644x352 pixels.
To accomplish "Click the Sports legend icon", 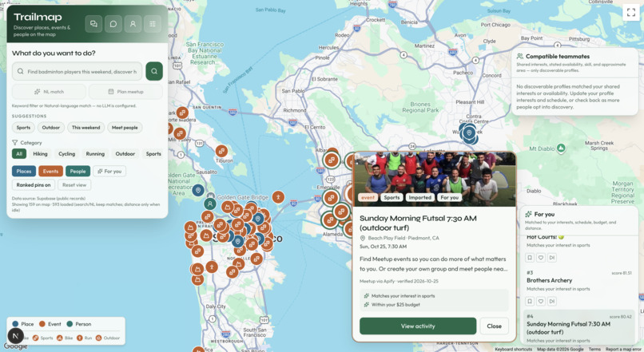I will coord(36,338).
